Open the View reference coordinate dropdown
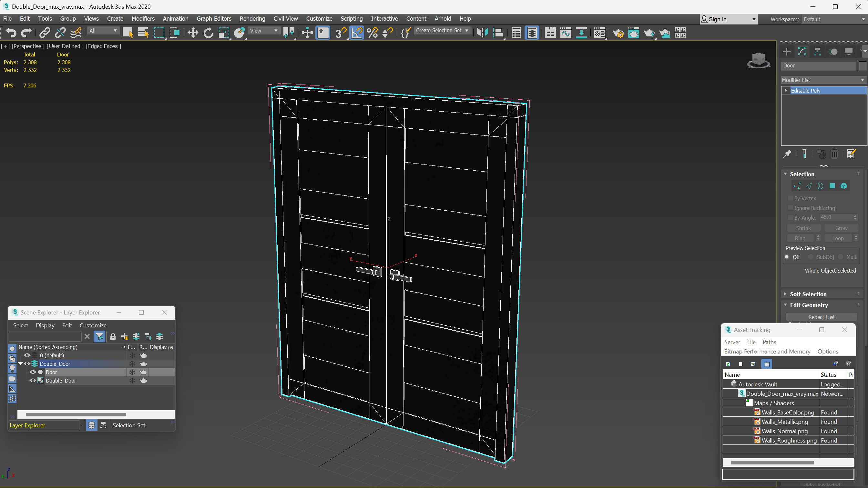868x488 pixels. [263, 30]
